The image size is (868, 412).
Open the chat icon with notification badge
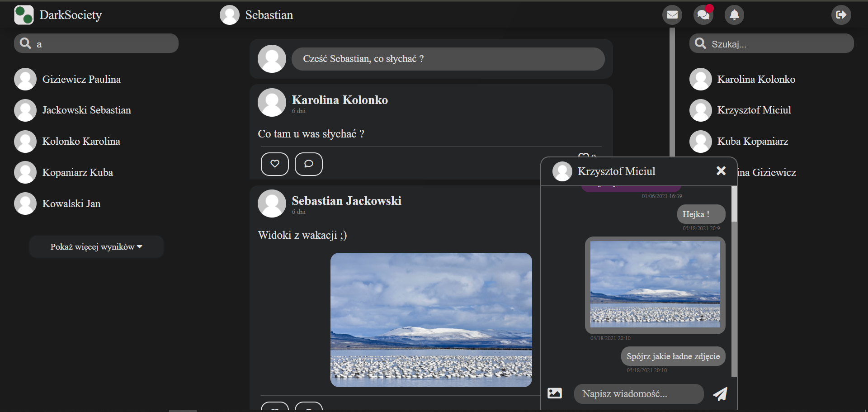tap(703, 14)
